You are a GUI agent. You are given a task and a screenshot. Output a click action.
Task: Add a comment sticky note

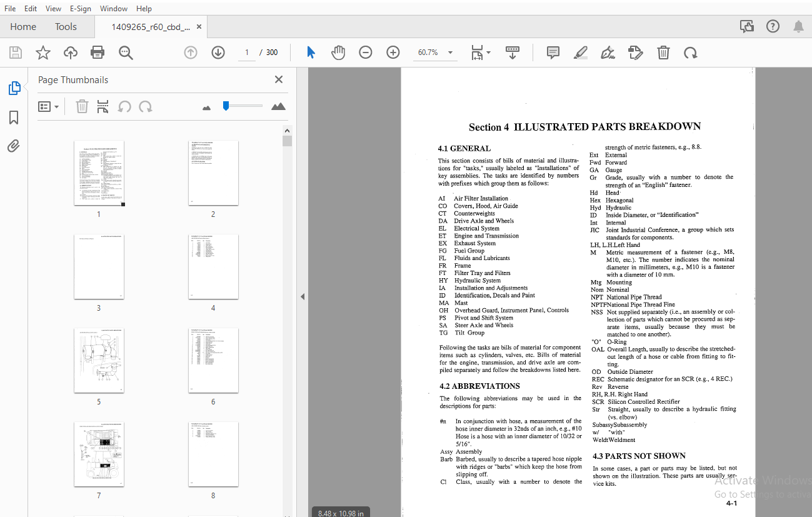click(553, 53)
